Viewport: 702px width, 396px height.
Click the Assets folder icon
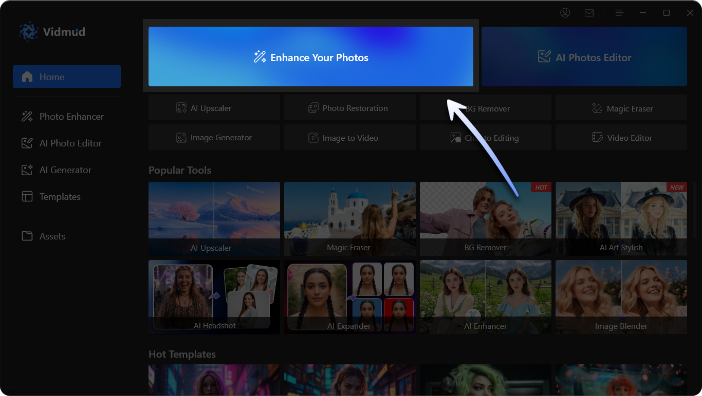pos(27,236)
